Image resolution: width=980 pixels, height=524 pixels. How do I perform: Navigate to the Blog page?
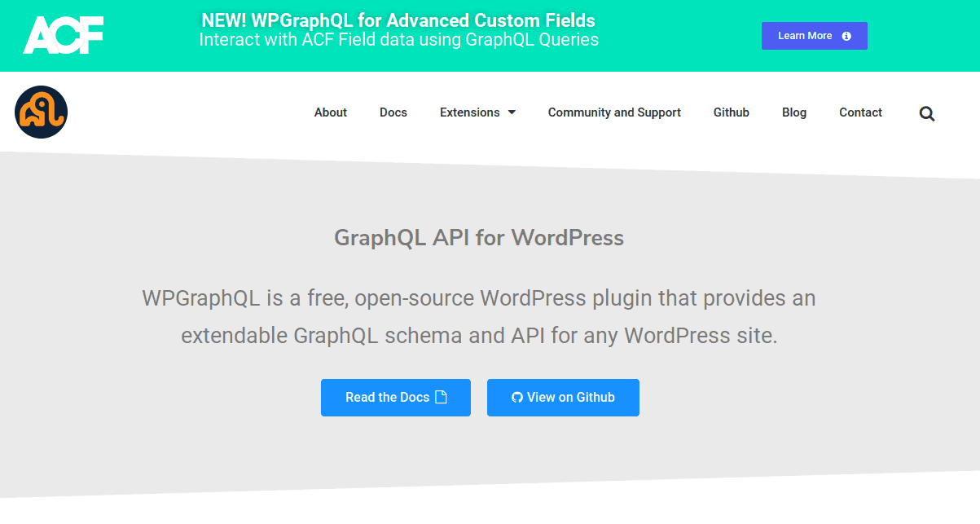793,112
